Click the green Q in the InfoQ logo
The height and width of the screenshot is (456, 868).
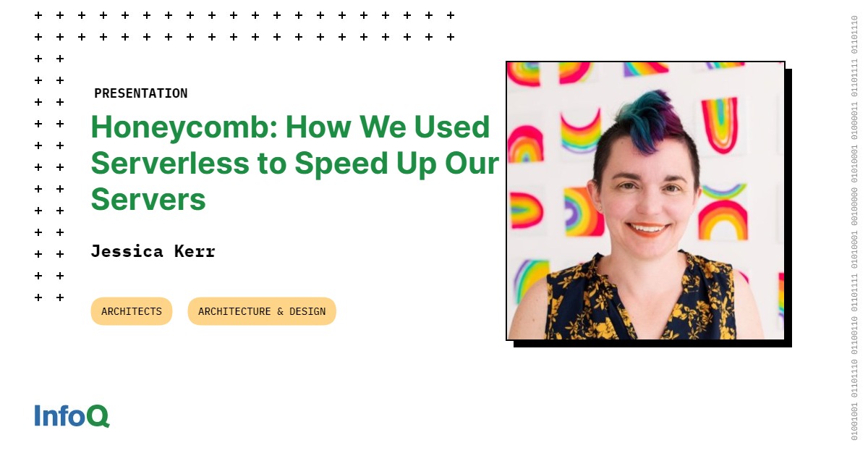click(x=98, y=416)
